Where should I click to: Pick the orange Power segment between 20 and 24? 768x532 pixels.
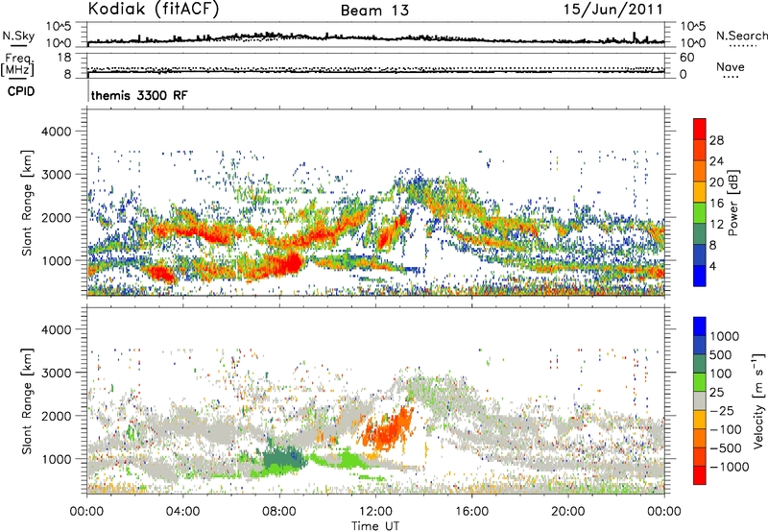pyautogui.click(x=700, y=171)
